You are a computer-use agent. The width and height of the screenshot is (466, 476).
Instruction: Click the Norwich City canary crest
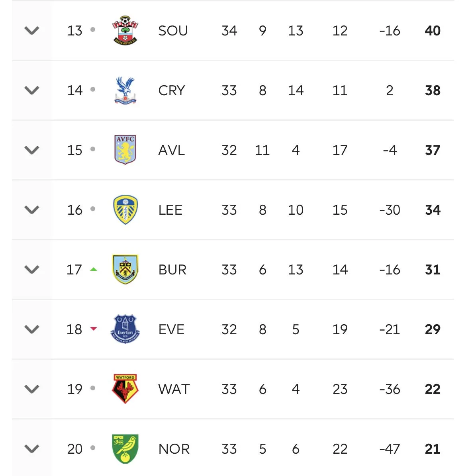point(125,449)
